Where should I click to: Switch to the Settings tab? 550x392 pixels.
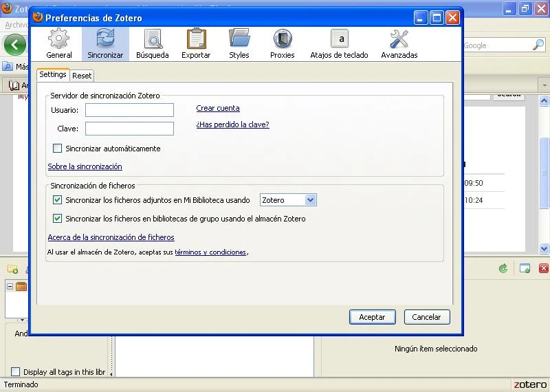pos(53,74)
